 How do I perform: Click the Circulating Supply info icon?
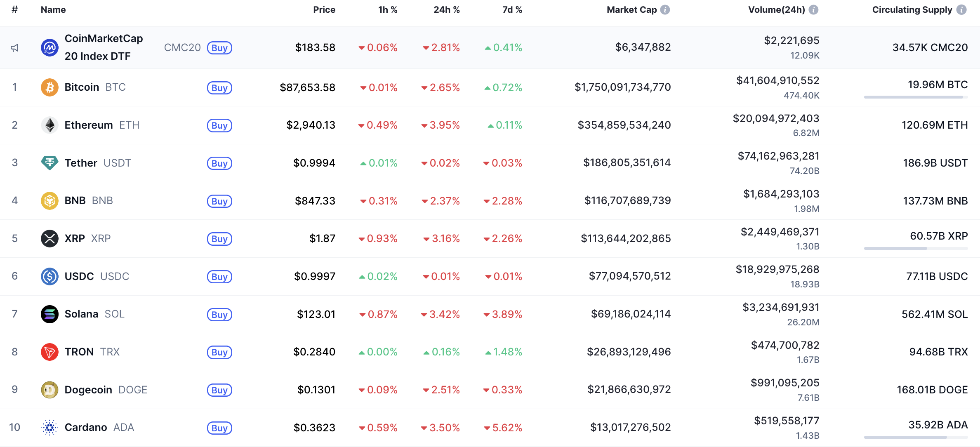click(961, 10)
